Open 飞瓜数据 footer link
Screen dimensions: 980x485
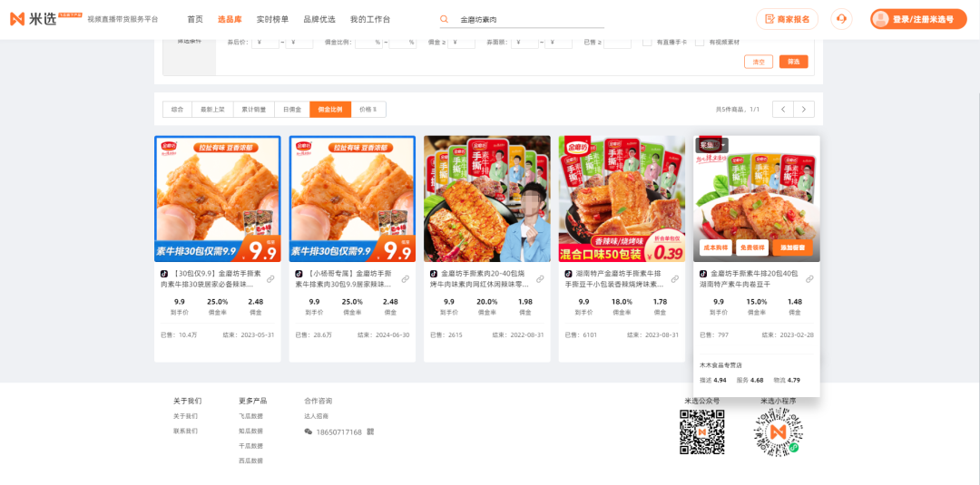click(x=250, y=416)
